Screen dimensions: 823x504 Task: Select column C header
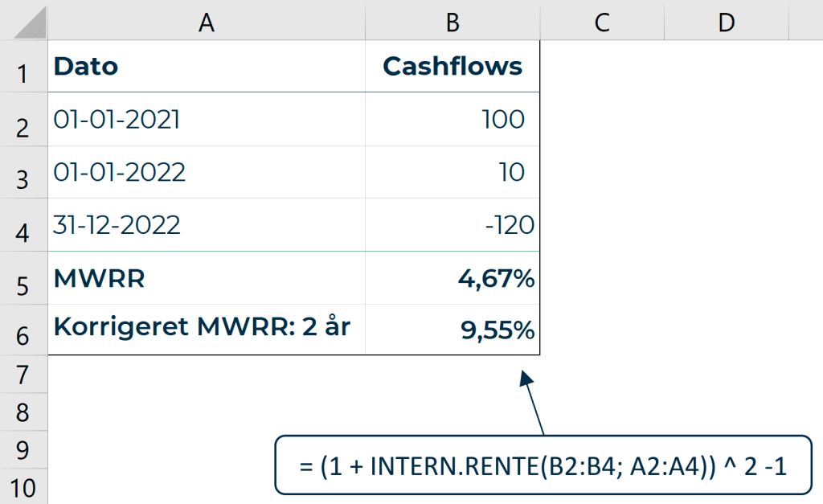click(602, 20)
